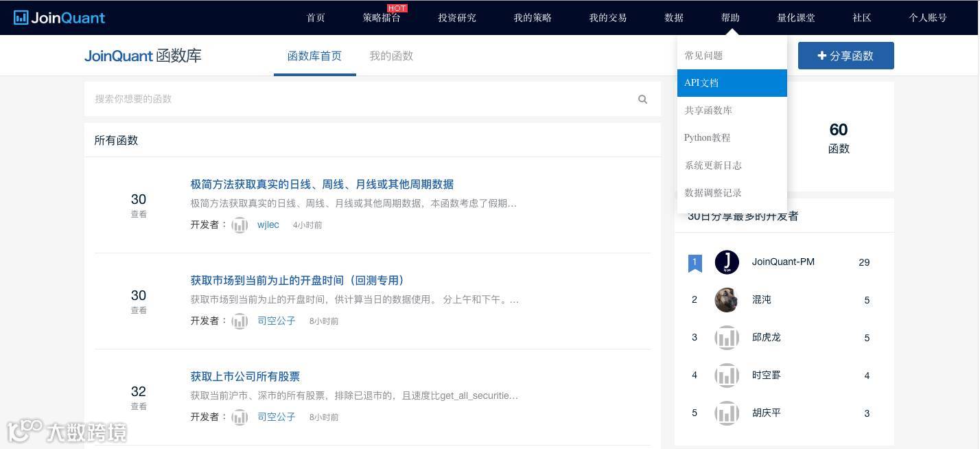Open 社区 menu item
Screen dimensions: 980x449
862,18
